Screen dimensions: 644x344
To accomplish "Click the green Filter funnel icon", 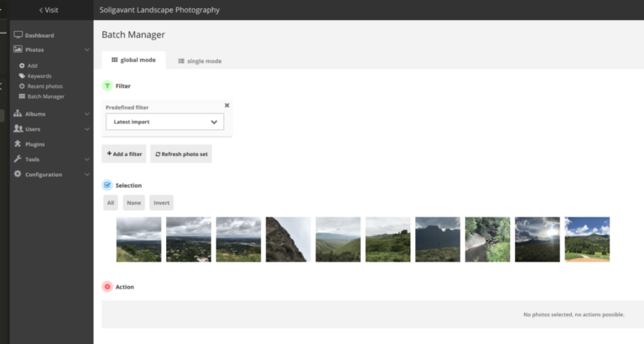I will click(107, 86).
